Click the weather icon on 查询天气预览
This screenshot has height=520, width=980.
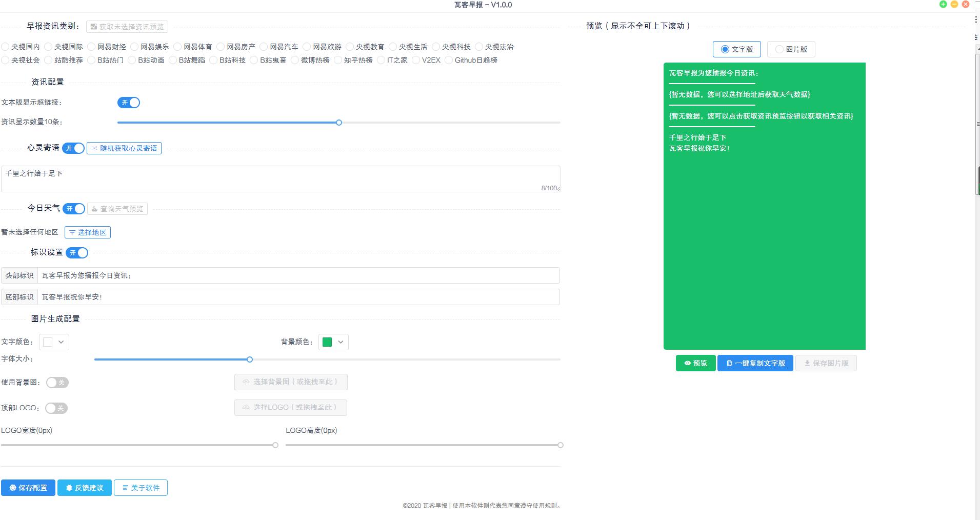click(94, 209)
